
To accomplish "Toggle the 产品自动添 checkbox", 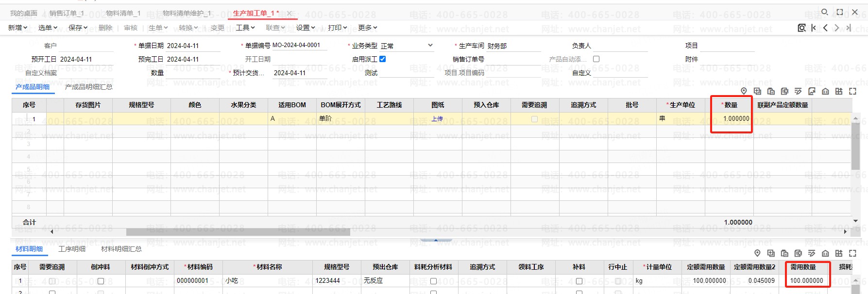I will (596, 59).
